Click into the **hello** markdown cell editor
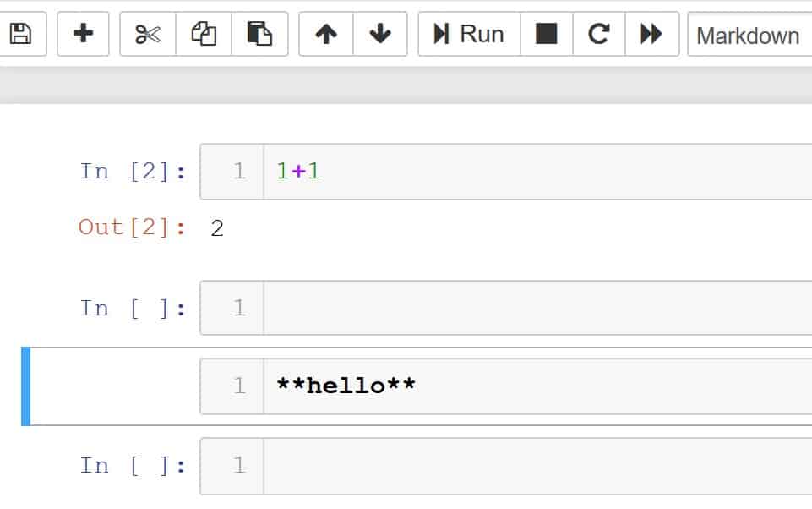This screenshot has width=812, height=509. pyautogui.click(x=537, y=386)
